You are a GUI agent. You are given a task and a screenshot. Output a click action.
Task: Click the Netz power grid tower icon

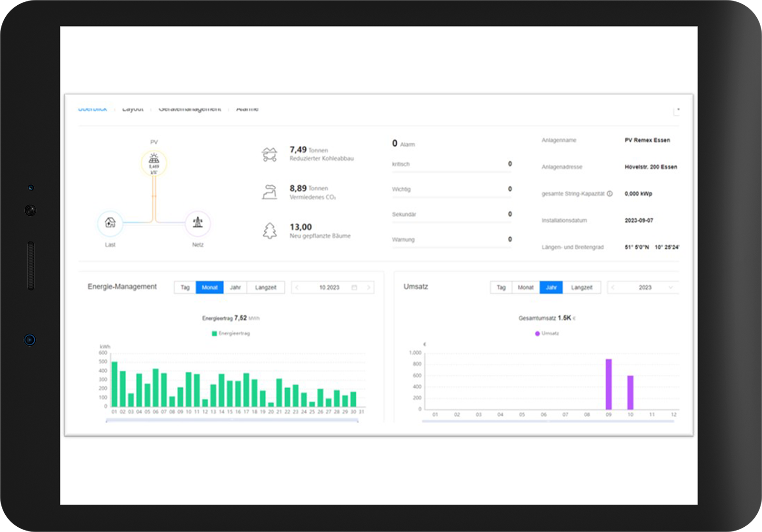click(198, 223)
